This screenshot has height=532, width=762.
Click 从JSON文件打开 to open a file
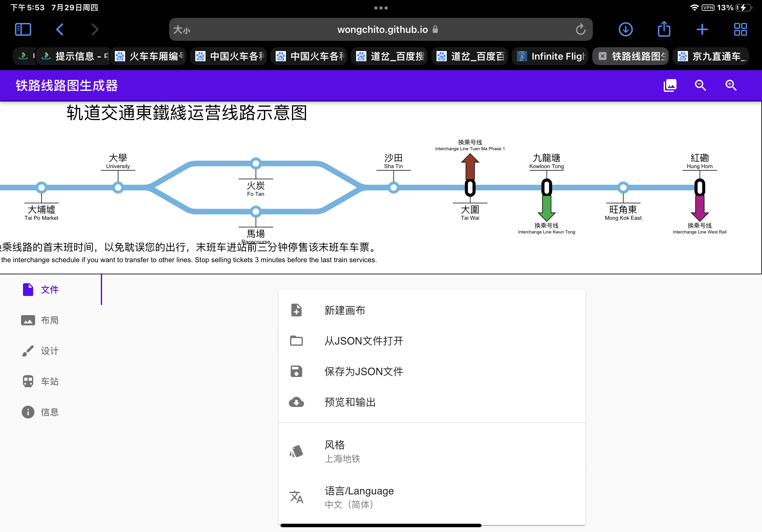[363, 341]
